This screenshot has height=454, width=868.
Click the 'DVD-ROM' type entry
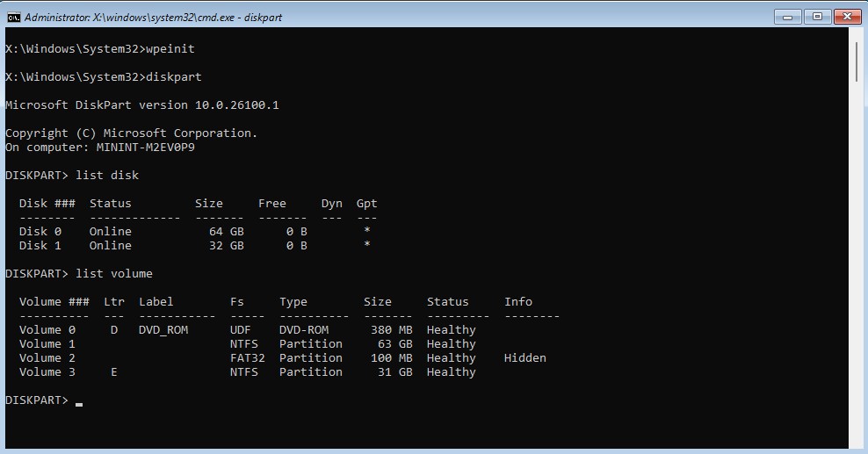pyautogui.click(x=304, y=330)
